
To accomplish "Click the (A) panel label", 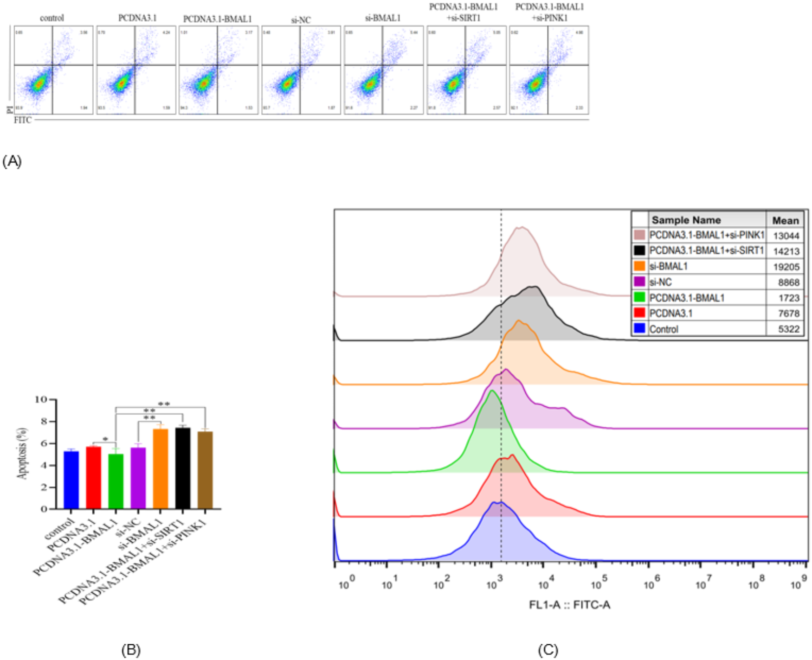I will (x=12, y=161).
